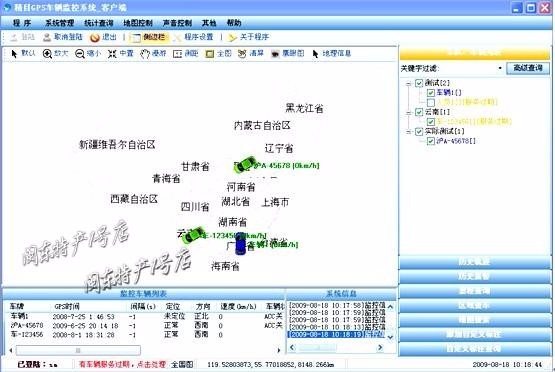Select the 车-123456 row in vehicle list
The width and height of the screenshot is (555, 372).
(x=145, y=334)
